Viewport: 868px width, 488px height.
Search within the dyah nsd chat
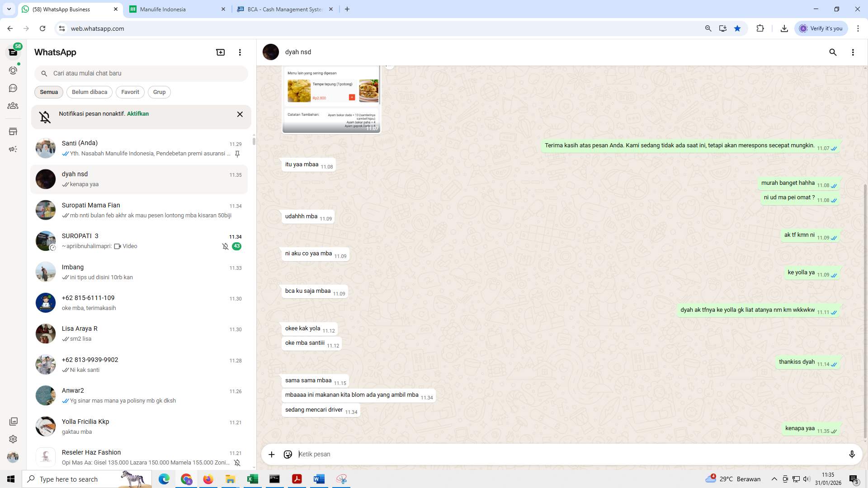833,52
